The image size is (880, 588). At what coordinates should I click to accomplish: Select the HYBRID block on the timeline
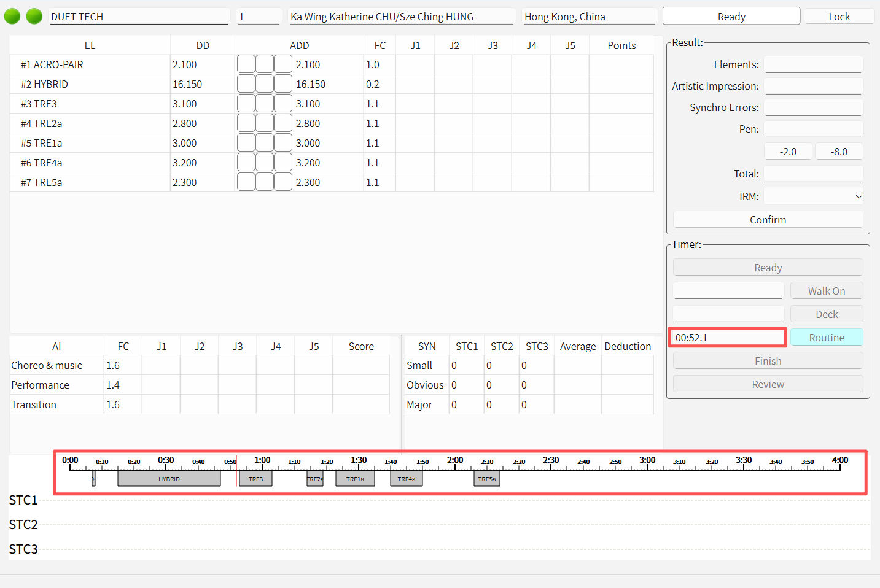pyautogui.click(x=169, y=479)
